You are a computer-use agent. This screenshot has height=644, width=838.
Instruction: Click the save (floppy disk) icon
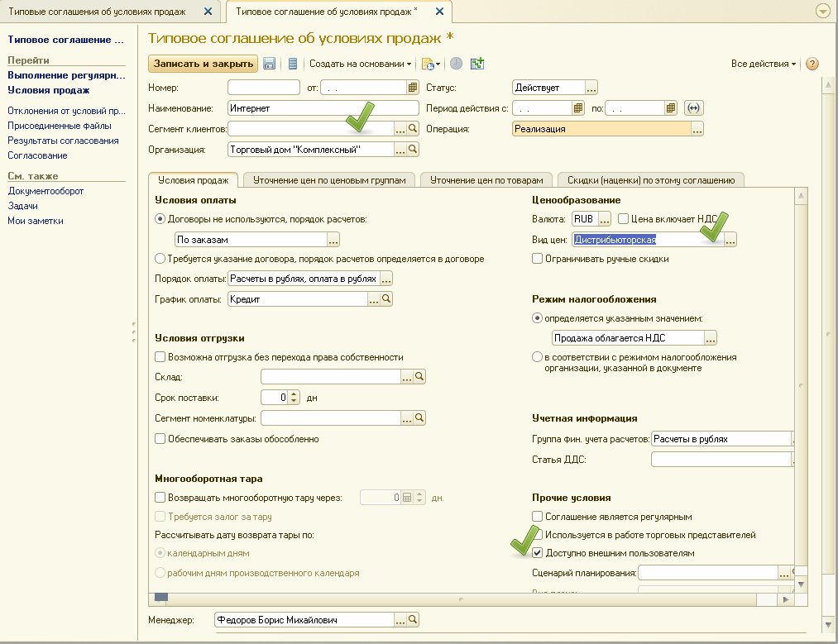[269, 64]
